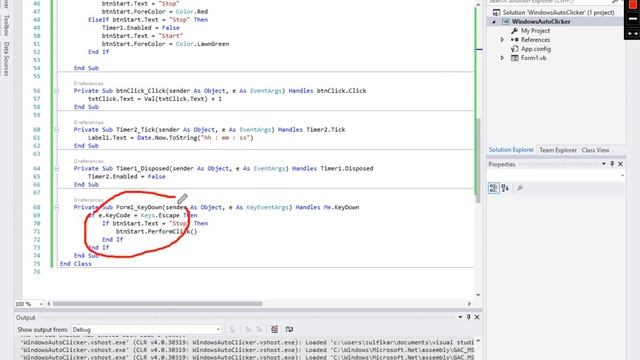This screenshot has width=640, height=360.
Task: Click 'End Class' on line 75
Action: click(x=76, y=264)
